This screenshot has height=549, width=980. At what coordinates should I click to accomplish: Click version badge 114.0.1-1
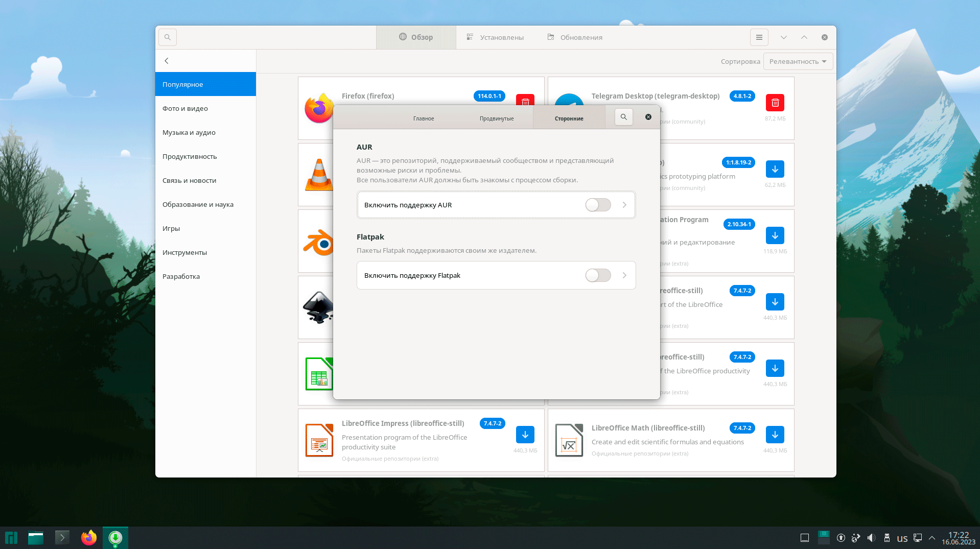coord(489,96)
